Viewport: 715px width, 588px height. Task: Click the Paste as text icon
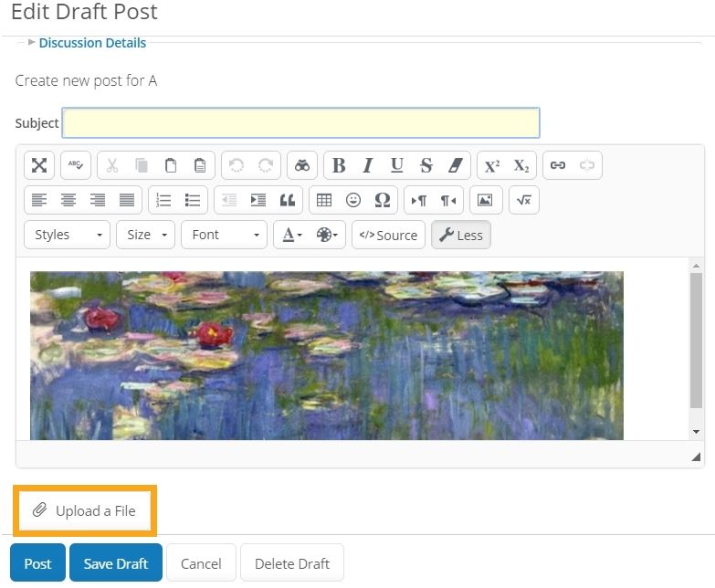[x=200, y=165]
